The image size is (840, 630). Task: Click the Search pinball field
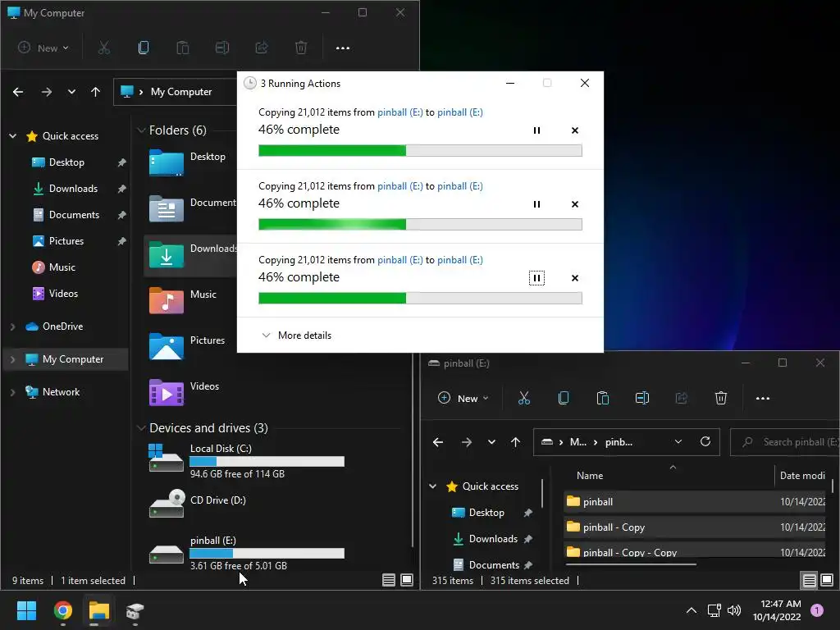[x=785, y=442]
